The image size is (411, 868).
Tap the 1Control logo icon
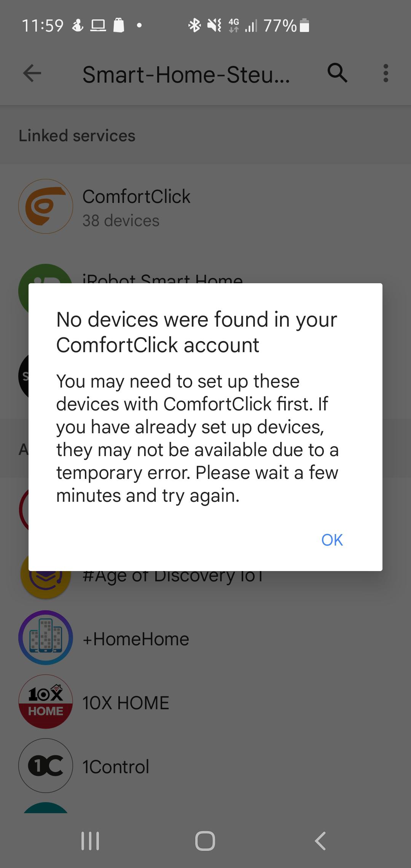click(46, 766)
